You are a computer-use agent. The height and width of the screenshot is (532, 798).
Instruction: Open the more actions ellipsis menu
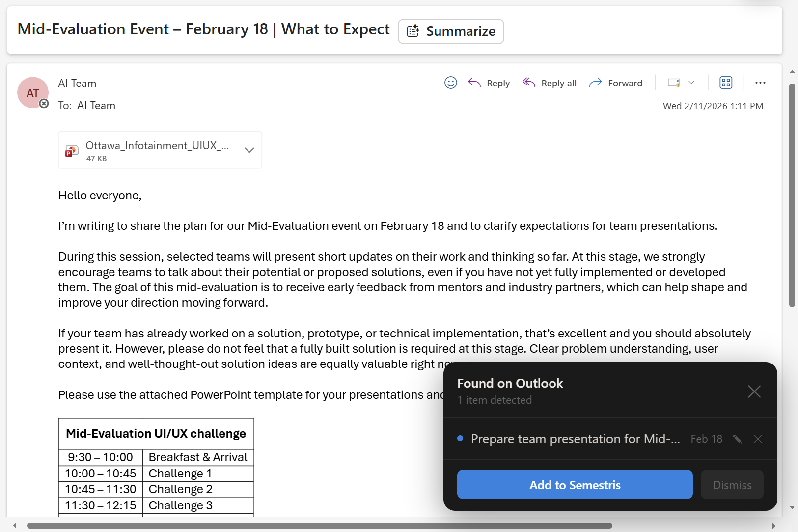pos(760,83)
